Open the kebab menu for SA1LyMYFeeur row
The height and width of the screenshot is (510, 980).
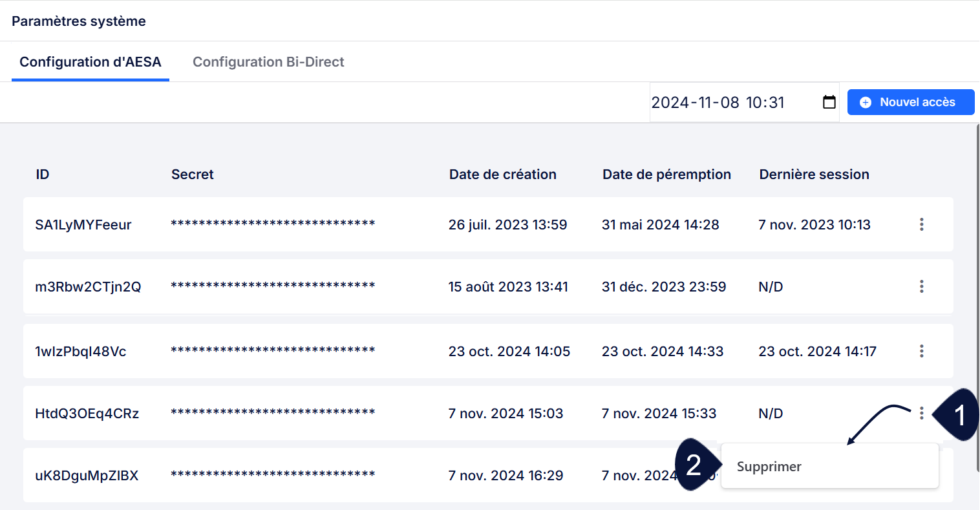tap(921, 224)
